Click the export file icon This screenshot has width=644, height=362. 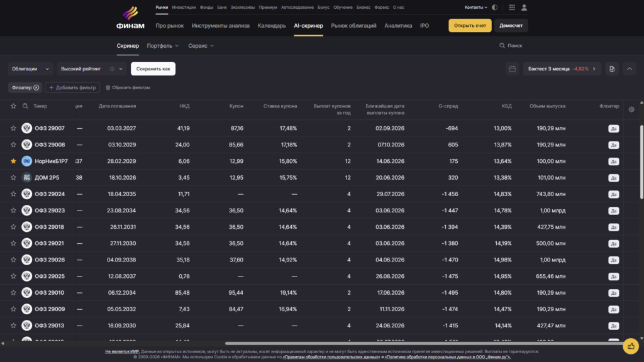point(612,69)
